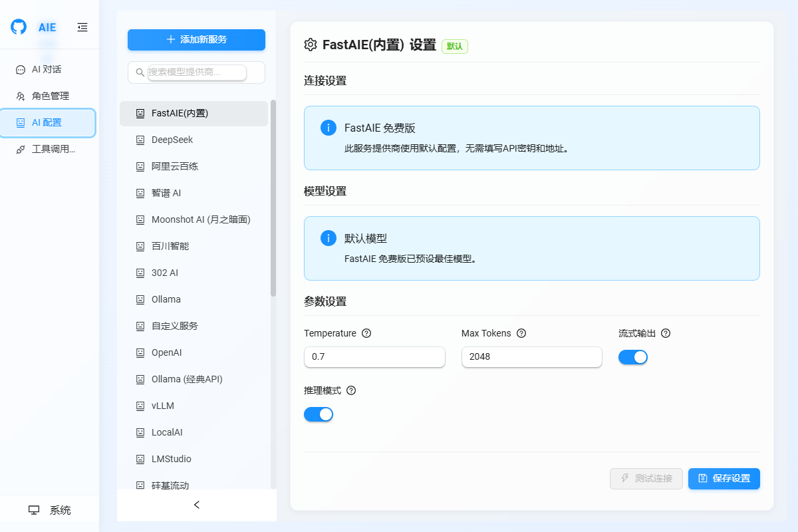Toggle the 推理模式 switch
This screenshot has height=532, width=798.
(319, 414)
